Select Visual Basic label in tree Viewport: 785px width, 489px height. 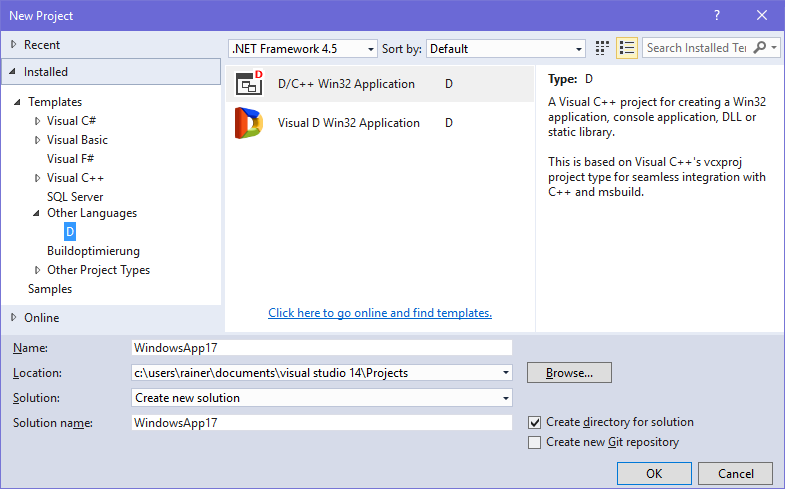click(x=77, y=140)
